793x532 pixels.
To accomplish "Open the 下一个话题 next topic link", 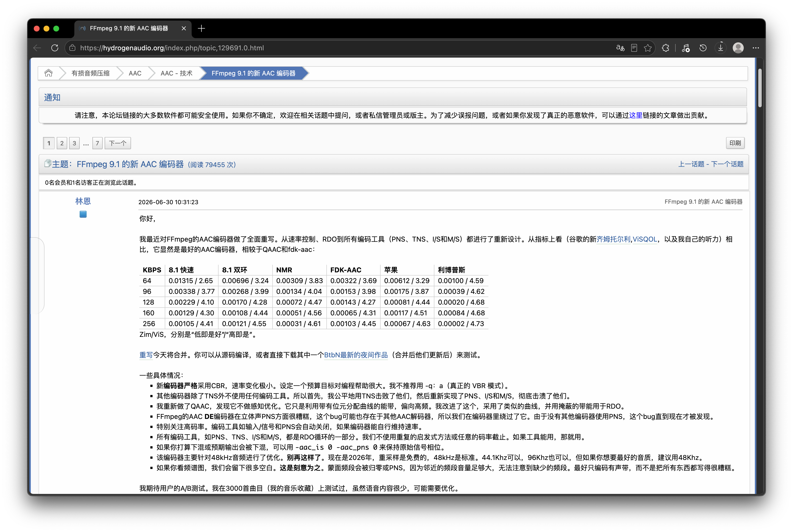I will (x=727, y=164).
